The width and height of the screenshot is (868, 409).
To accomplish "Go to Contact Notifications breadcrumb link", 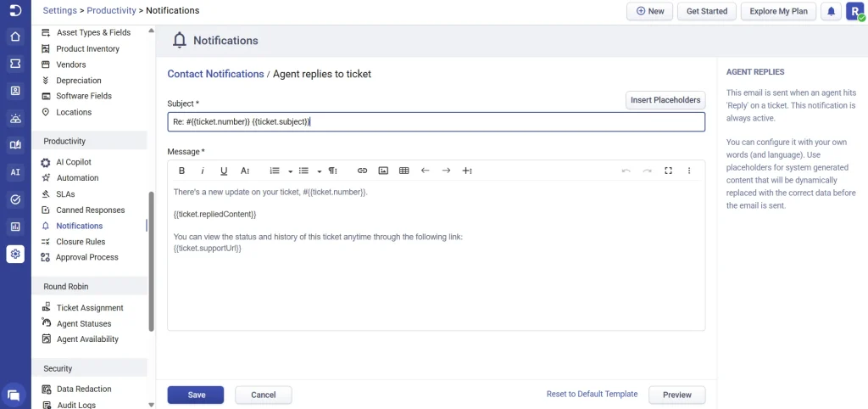I will point(215,74).
